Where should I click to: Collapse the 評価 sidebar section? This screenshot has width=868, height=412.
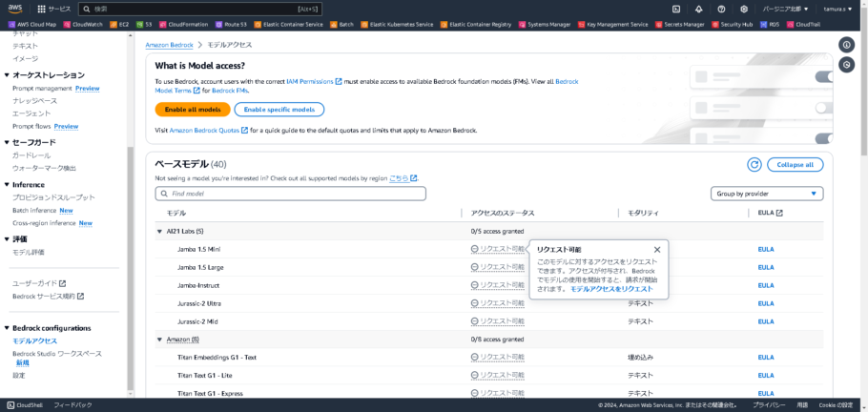coord(7,239)
